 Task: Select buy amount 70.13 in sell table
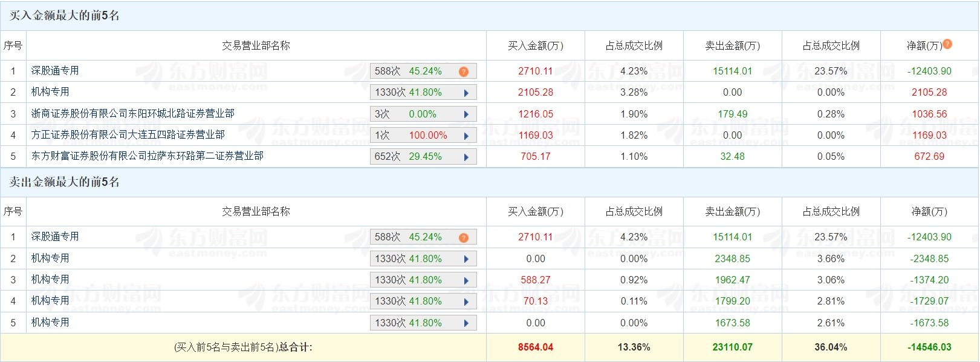coord(536,301)
